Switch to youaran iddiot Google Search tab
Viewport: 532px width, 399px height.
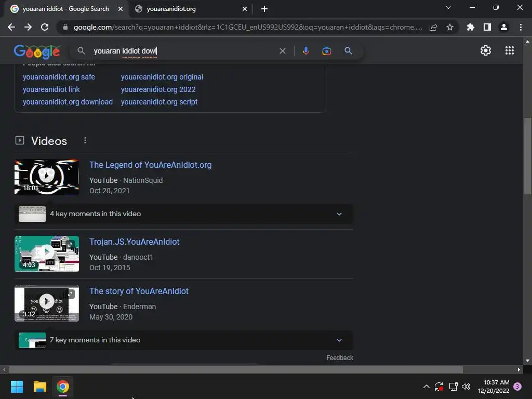point(66,9)
